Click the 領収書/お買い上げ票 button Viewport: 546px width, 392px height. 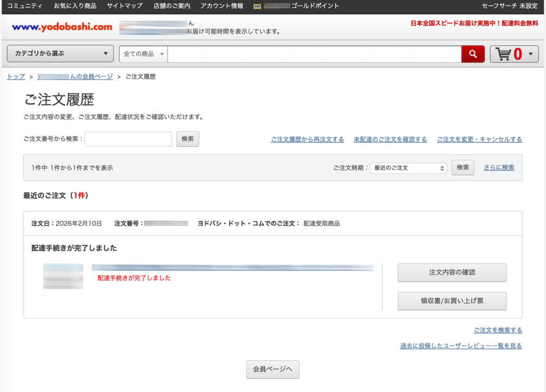452,301
